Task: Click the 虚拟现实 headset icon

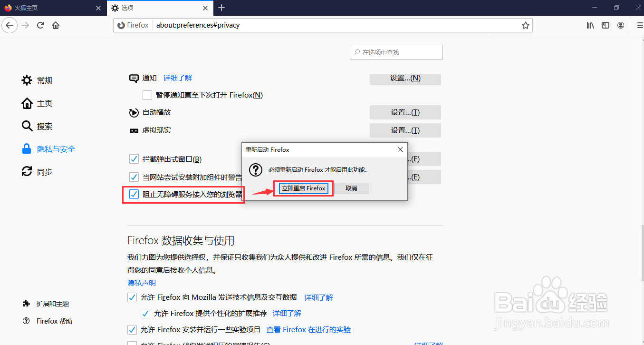Action: pyautogui.click(x=134, y=130)
